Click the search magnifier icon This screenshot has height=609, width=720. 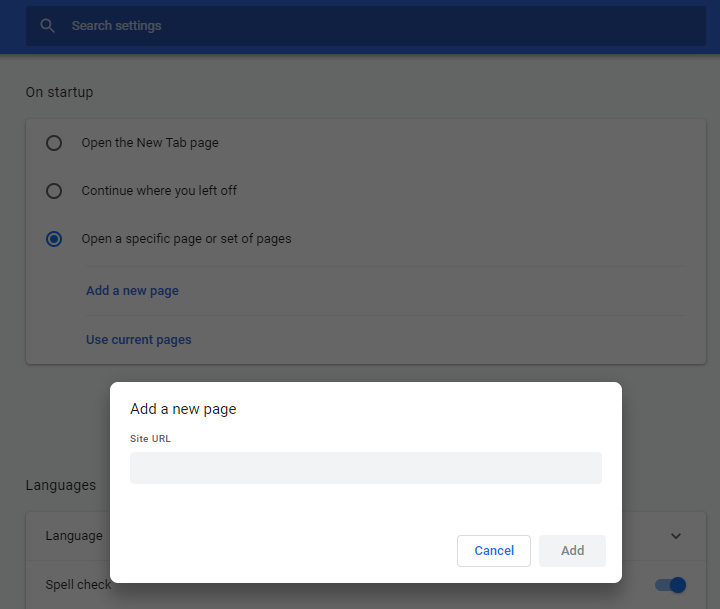tap(47, 26)
